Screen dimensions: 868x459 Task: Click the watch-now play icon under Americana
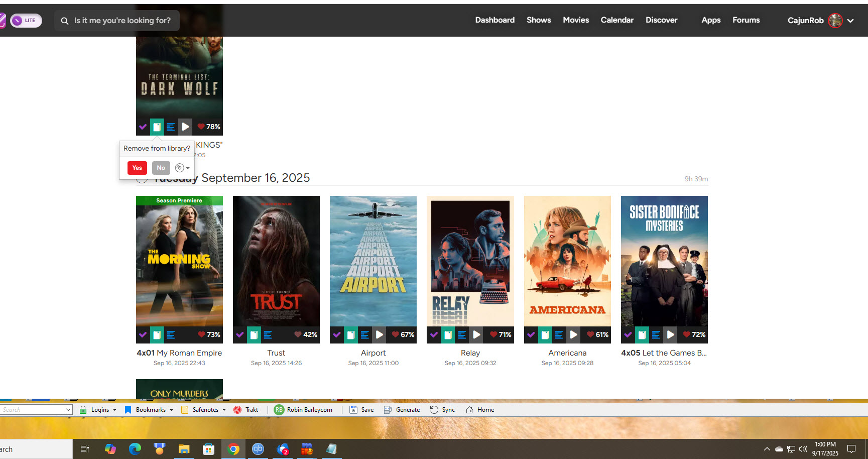[x=573, y=335]
